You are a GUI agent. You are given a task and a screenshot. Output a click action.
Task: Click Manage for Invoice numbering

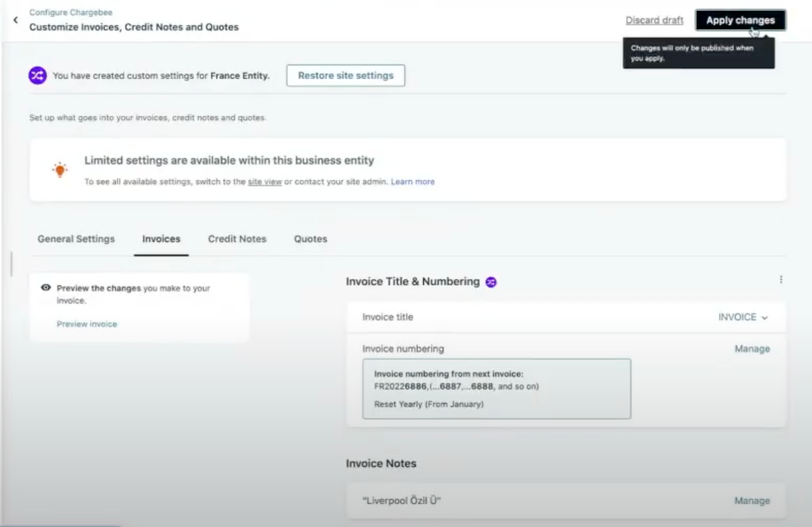pos(752,349)
